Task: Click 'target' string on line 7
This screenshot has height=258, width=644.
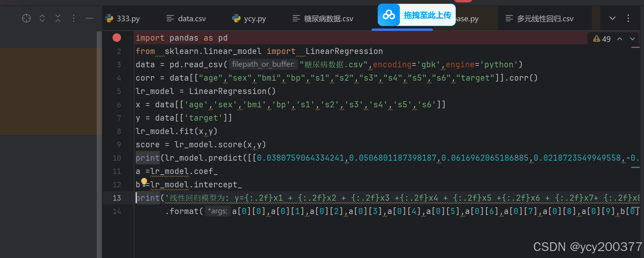Action: 204,118
